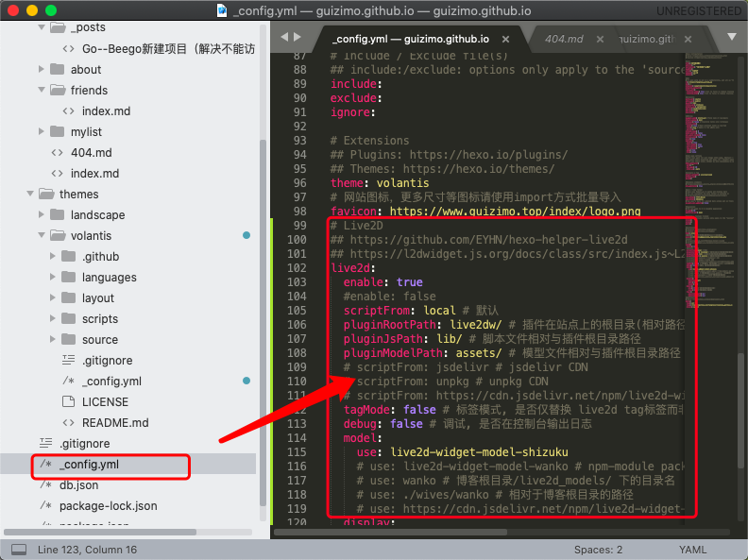This screenshot has width=748, height=560.
Task: Collapse the volantis folder arrow
Action: point(42,235)
